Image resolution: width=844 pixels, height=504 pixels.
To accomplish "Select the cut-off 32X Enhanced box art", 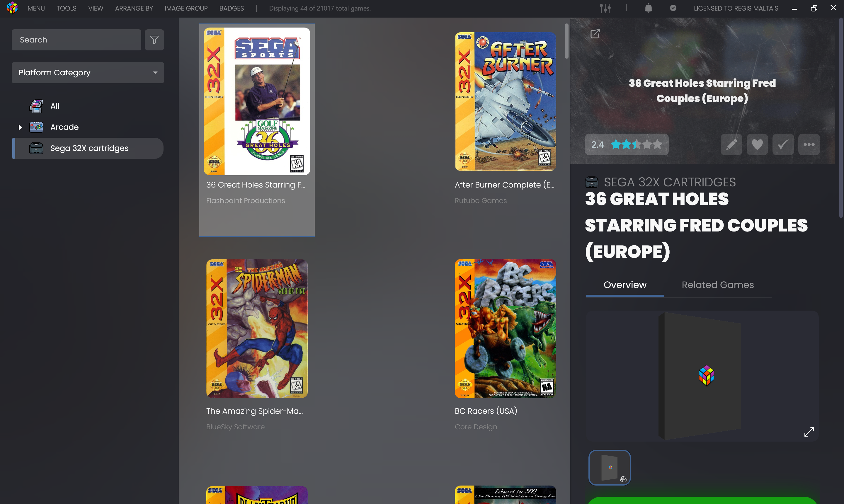I will pos(506,495).
